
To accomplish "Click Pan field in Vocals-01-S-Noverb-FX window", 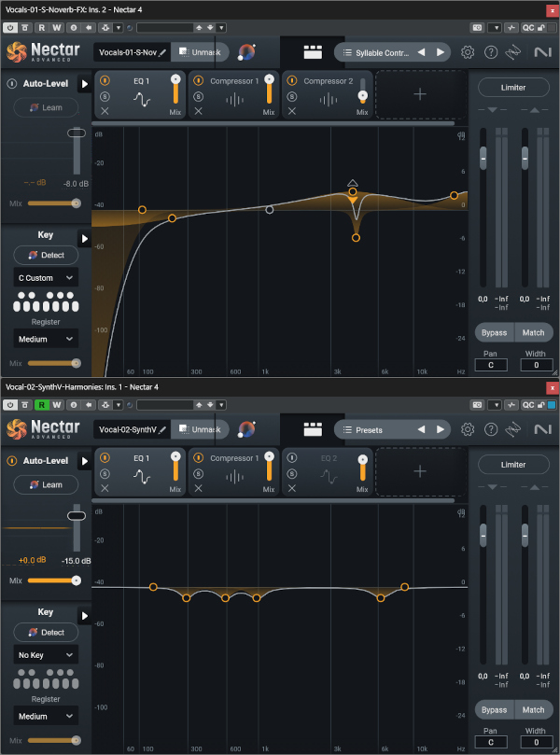I will tap(491, 365).
